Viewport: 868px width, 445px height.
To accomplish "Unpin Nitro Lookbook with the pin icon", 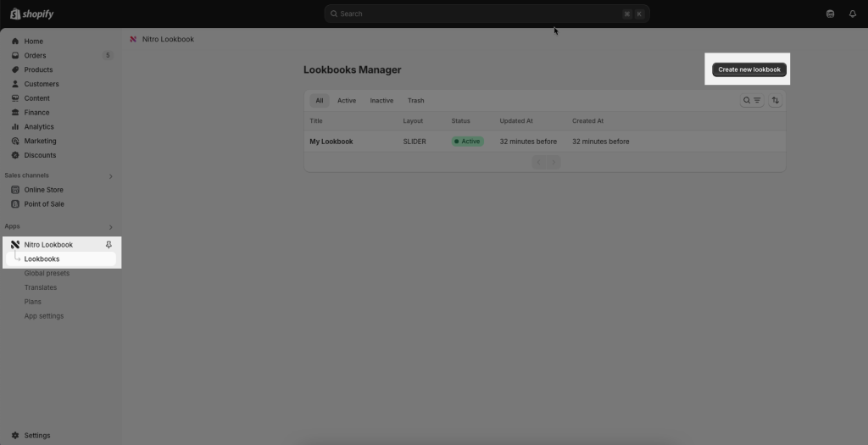I will [108, 245].
